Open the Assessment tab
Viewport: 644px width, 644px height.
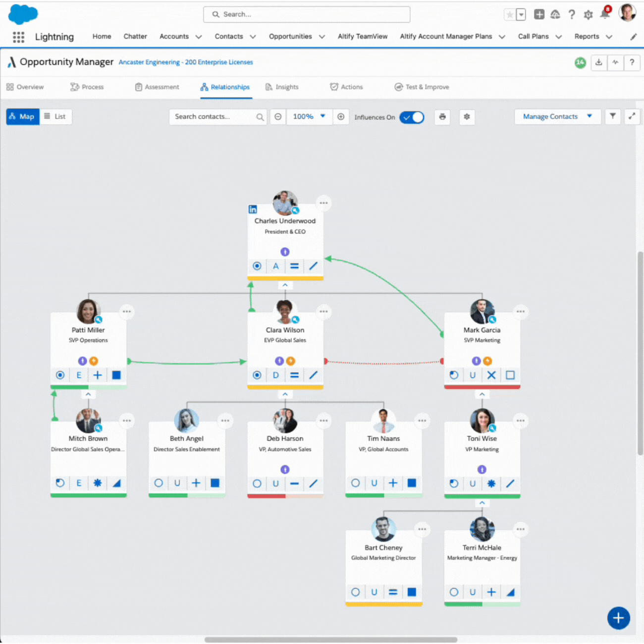click(157, 87)
